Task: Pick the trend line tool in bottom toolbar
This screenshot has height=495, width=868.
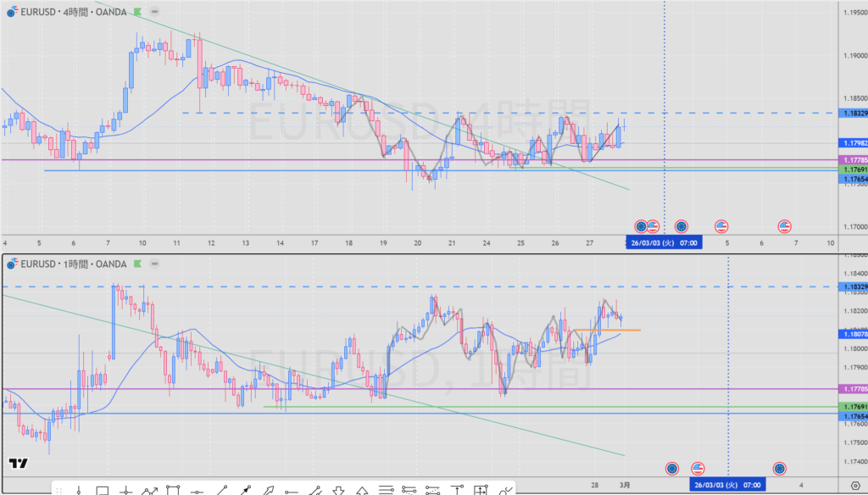Action: point(221,490)
